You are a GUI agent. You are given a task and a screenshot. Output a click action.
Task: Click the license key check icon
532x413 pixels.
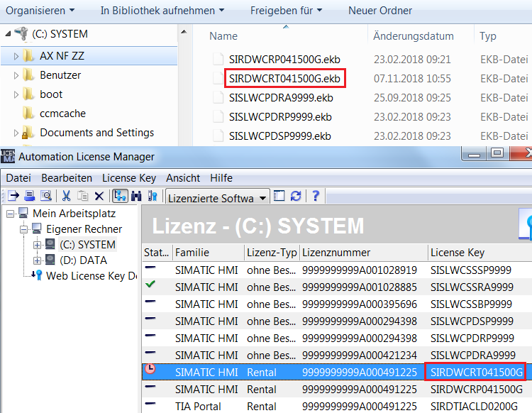click(153, 196)
